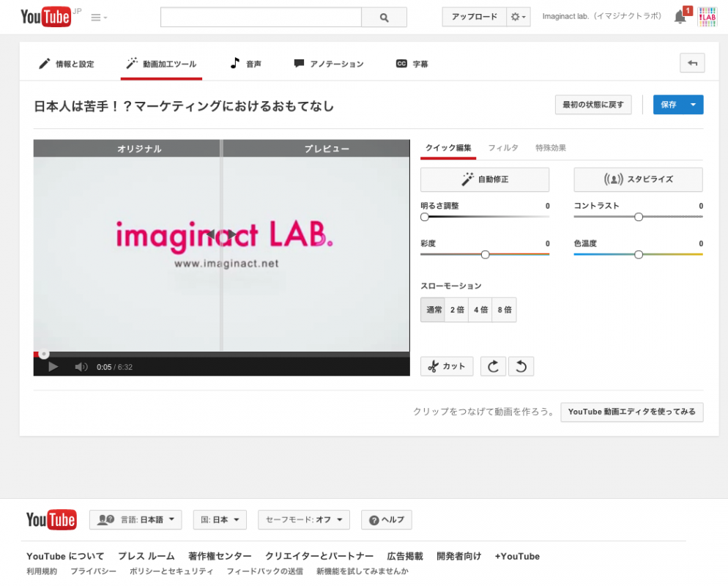Click the コントラスト slider handle
Viewport: 728px width, 586px height.
(639, 217)
